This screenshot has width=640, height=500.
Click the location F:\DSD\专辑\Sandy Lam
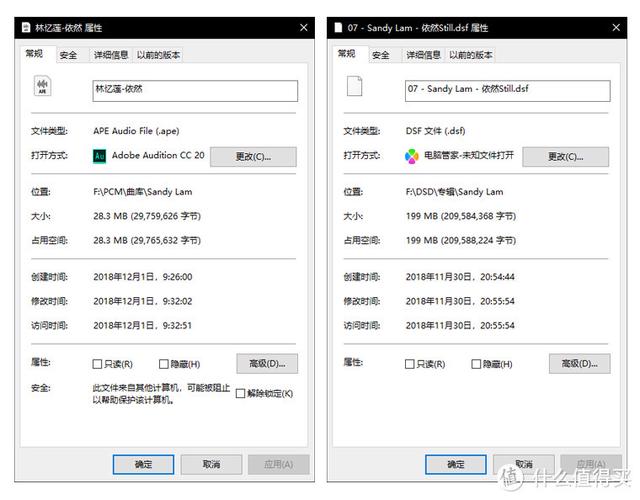click(454, 192)
